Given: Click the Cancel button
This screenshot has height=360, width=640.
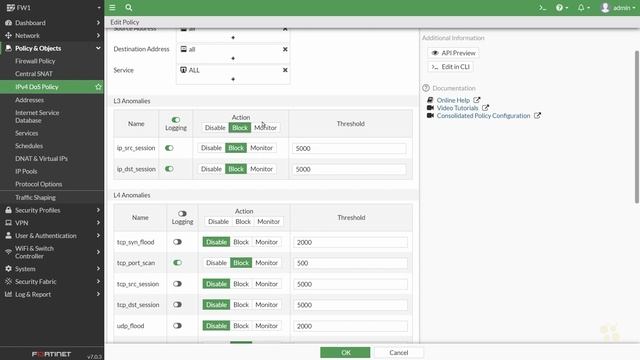Looking at the screenshot, I should 398,352.
